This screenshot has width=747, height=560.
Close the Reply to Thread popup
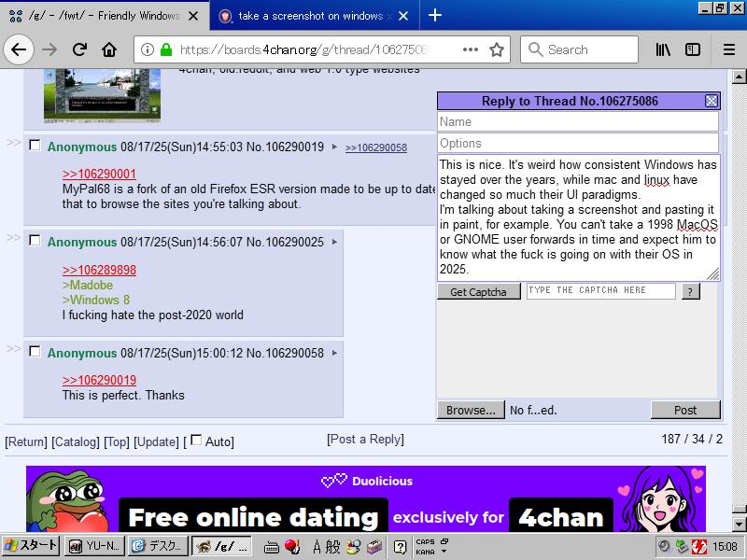point(712,101)
